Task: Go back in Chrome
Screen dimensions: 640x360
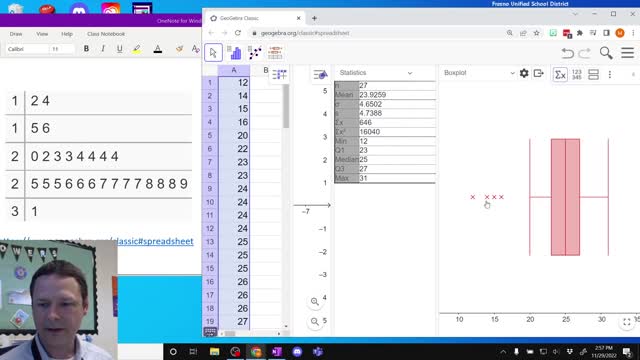Action: (x=211, y=33)
